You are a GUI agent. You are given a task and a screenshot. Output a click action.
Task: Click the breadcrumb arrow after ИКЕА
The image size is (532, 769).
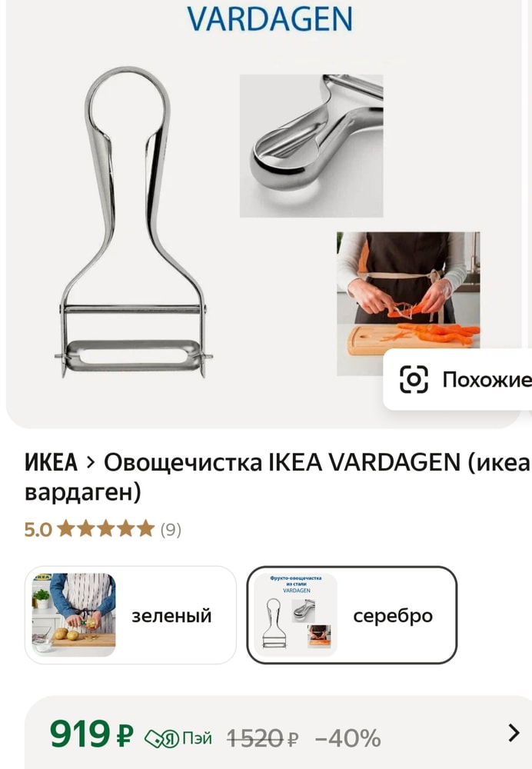pyautogui.click(x=90, y=462)
